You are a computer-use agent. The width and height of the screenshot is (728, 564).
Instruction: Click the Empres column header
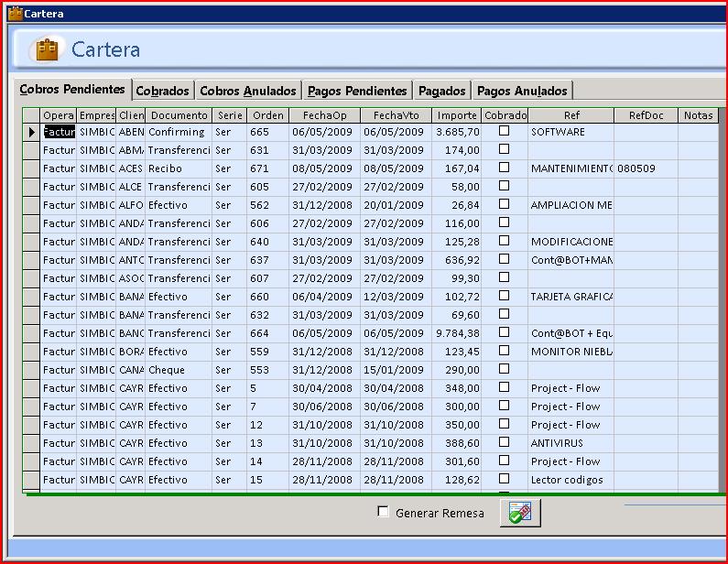click(96, 115)
